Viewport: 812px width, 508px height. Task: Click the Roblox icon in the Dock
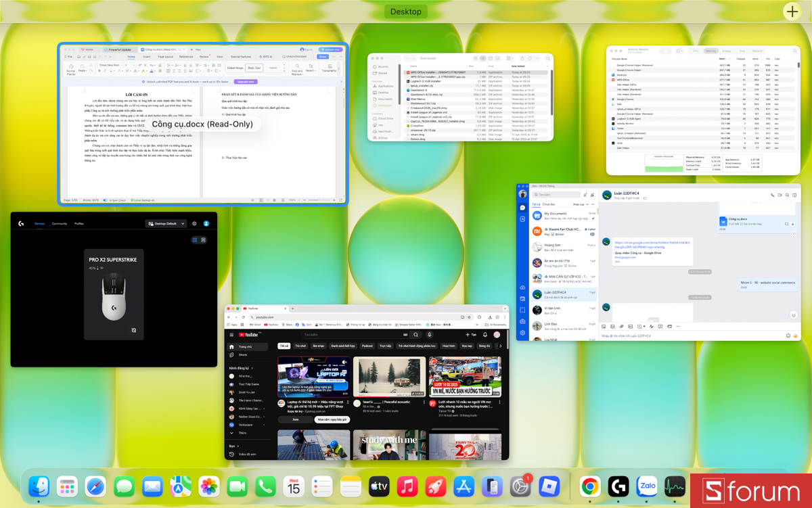[x=549, y=486]
